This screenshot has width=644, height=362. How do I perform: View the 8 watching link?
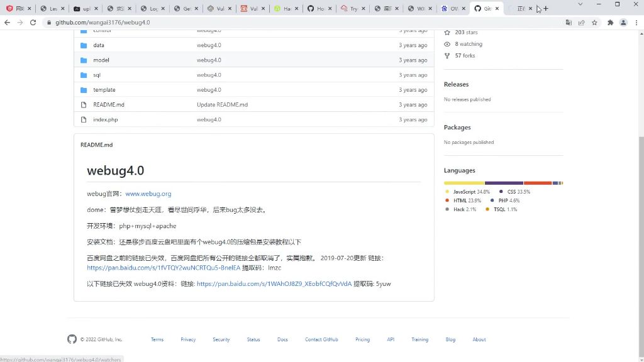pyautogui.click(x=469, y=44)
